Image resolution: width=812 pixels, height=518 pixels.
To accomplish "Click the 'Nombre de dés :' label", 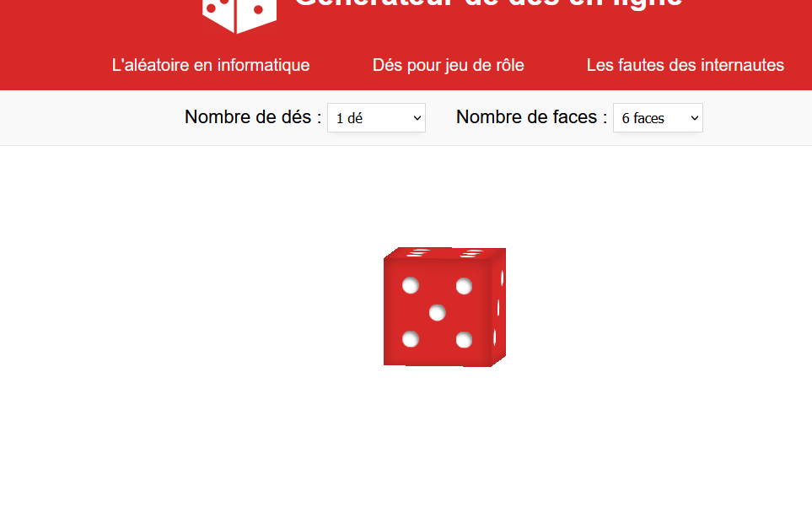I will tap(253, 117).
